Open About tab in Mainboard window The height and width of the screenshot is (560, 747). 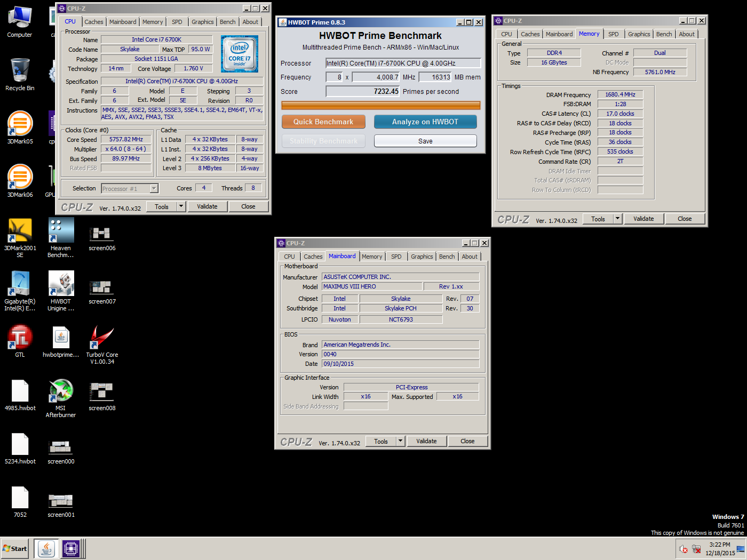pos(470,257)
